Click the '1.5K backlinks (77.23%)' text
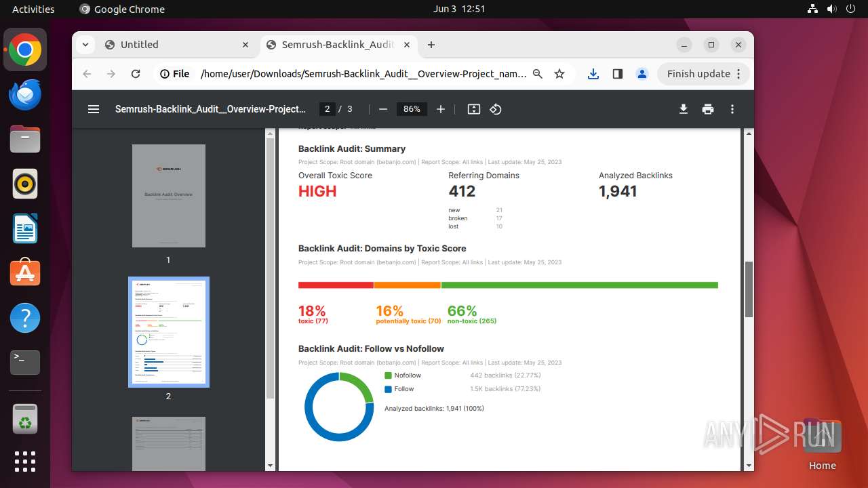The width and height of the screenshot is (868, 488). click(x=505, y=389)
